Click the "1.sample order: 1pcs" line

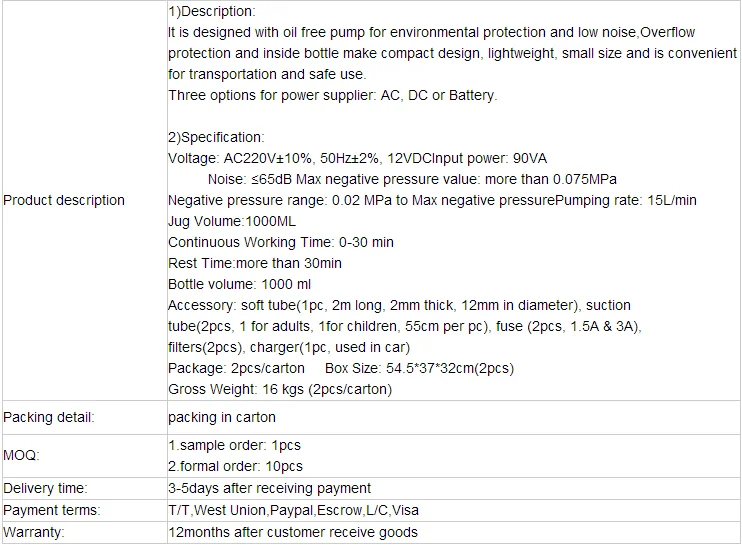234,445
